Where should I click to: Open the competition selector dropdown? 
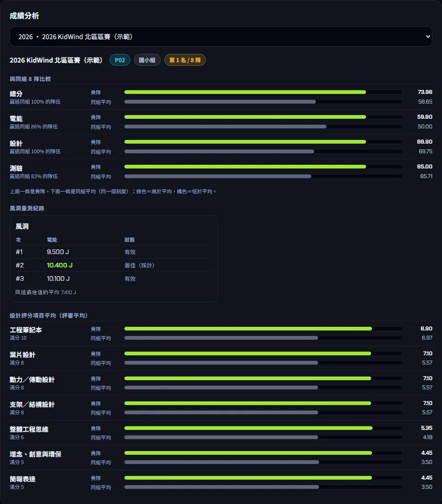[221, 36]
